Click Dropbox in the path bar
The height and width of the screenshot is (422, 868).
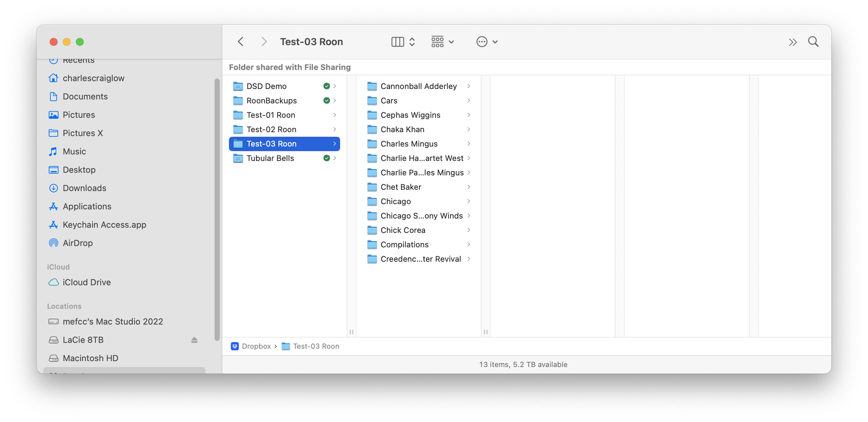tap(256, 346)
